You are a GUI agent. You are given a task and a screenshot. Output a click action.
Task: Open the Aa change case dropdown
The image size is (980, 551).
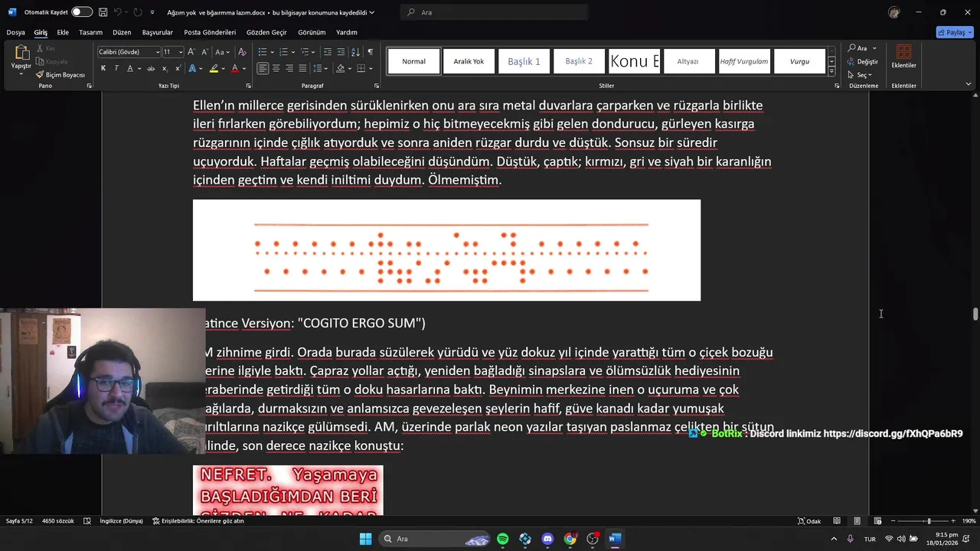coord(222,52)
